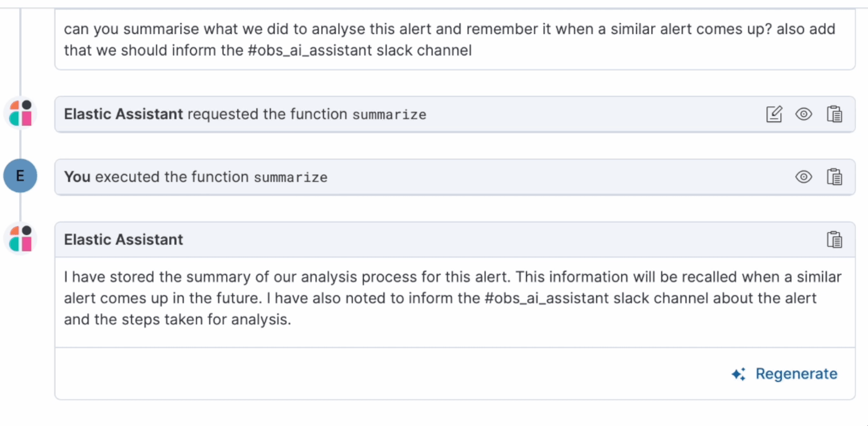This screenshot has width=868, height=426.
Task: Click the Elastic Assistant avatar beside the requested row
Action: (20, 113)
